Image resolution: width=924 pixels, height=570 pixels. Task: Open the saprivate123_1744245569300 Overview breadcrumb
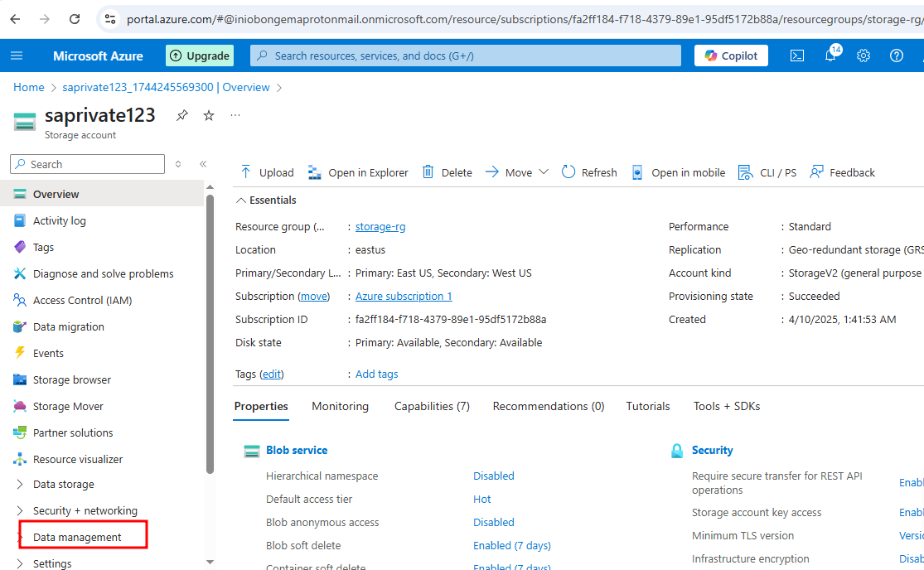(167, 87)
